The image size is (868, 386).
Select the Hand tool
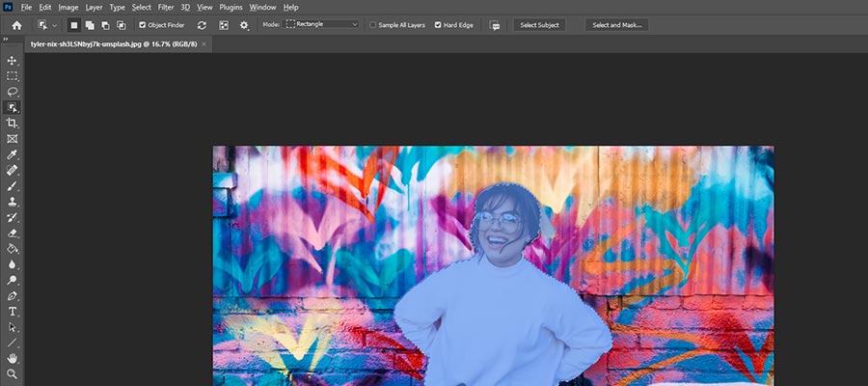13,358
